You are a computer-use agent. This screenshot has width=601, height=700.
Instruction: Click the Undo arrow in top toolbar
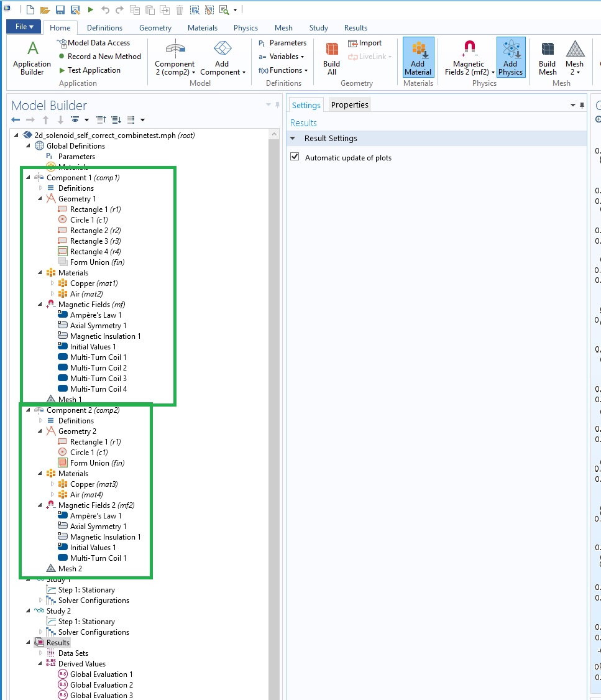(105, 10)
